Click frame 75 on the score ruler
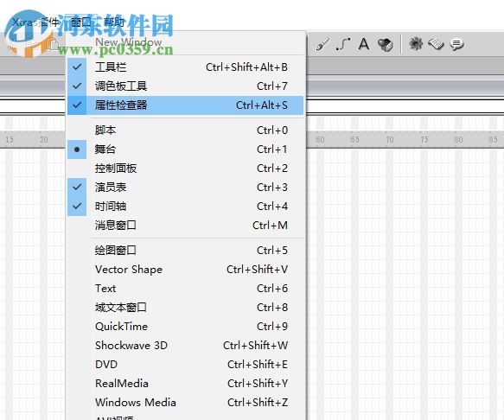This screenshot has height=420, width=504. click(x=424, y=140)
